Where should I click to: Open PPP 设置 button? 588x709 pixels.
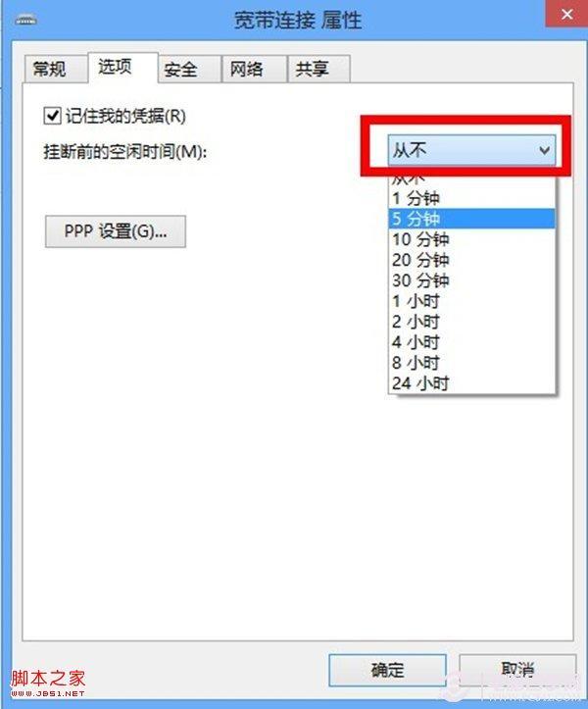tap(116, 231)
